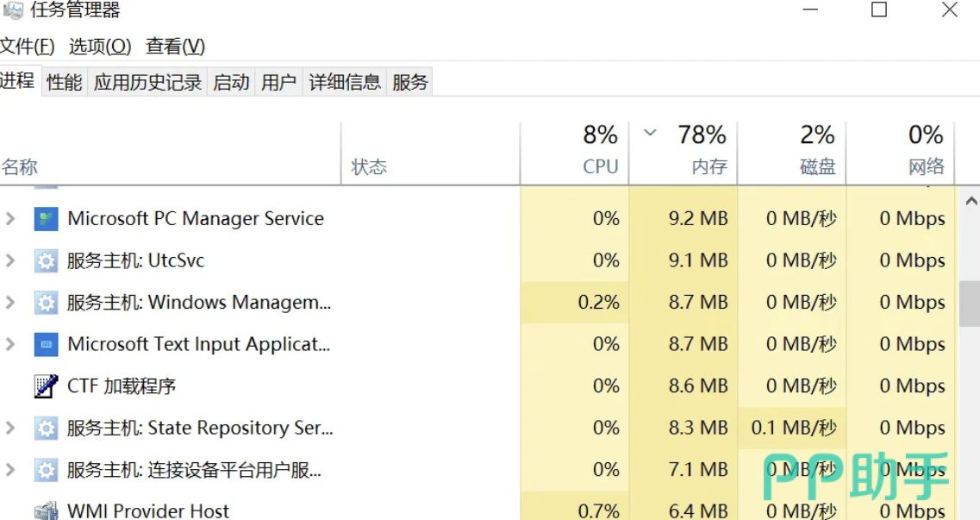Image resolution: width=980 pixels, height=520 pixels.
Task: Click the WMI Provider Host icon
Action: tap(46, 511)
